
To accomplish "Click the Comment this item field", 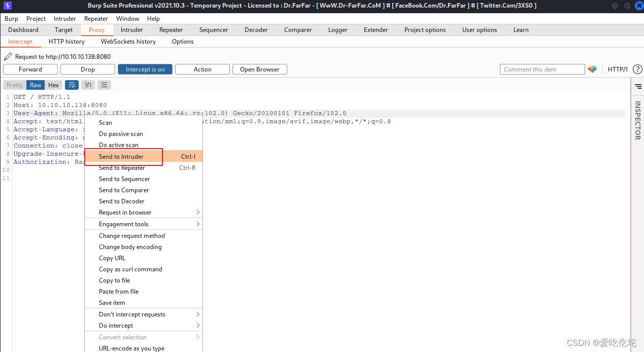I will pyautogui.click(x=543, y=69).
